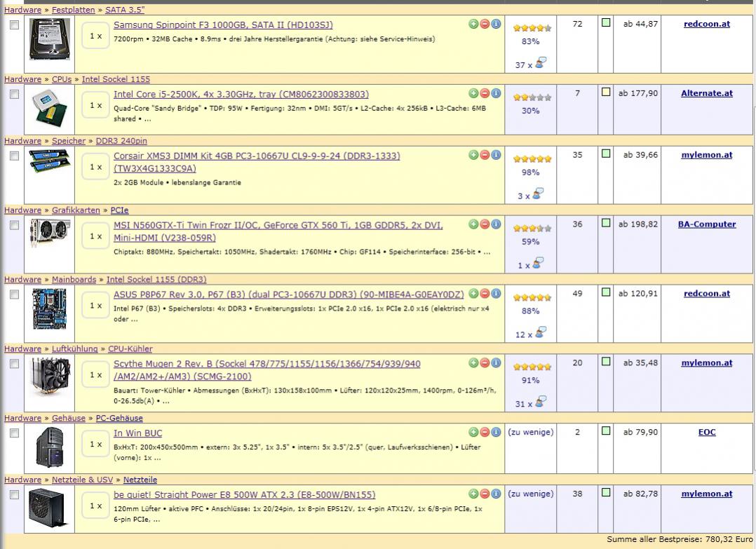Click info icon for Scythe Mugen 2
756x549 pixels.
point(496,363)
